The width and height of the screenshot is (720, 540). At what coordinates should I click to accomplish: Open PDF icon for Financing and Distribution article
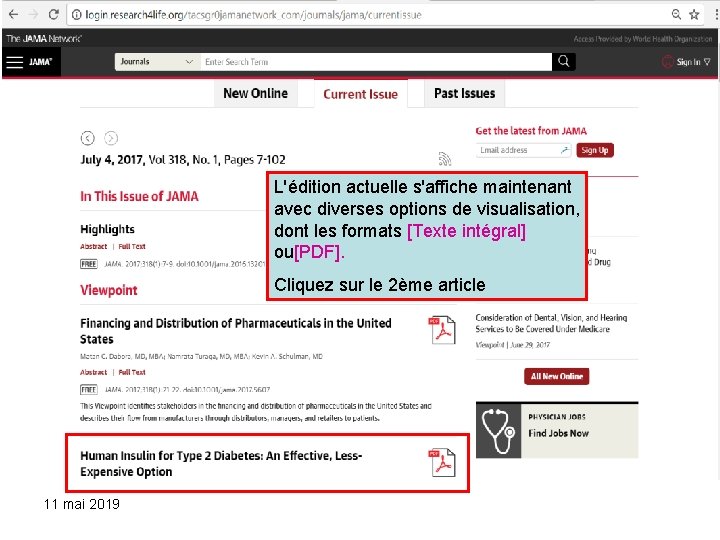click(x=442, y=330)
